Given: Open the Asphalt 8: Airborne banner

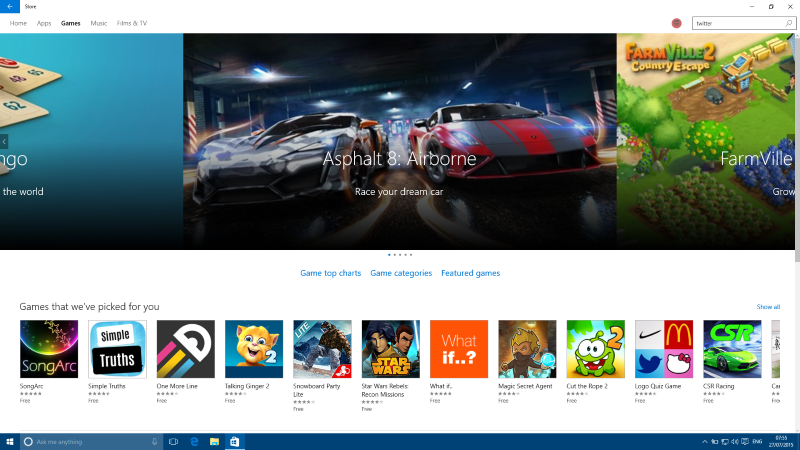Looking at the screenshot, I should point(399,142).
